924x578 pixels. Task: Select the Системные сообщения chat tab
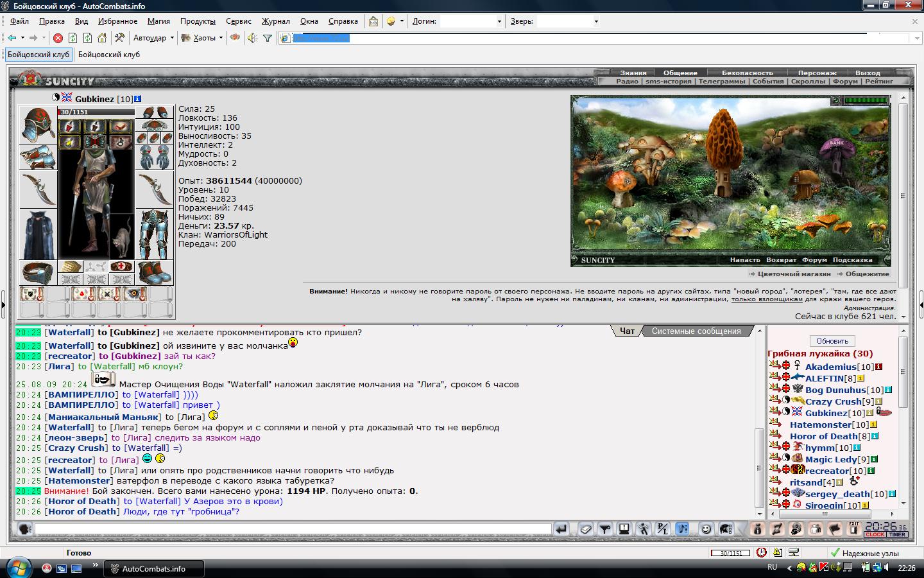click(x=696, y=331)
